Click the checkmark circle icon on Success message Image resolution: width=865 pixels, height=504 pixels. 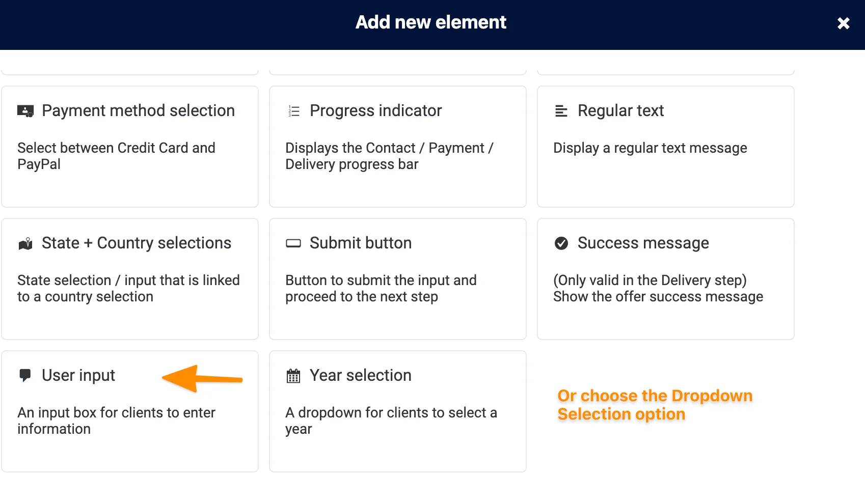561,243
